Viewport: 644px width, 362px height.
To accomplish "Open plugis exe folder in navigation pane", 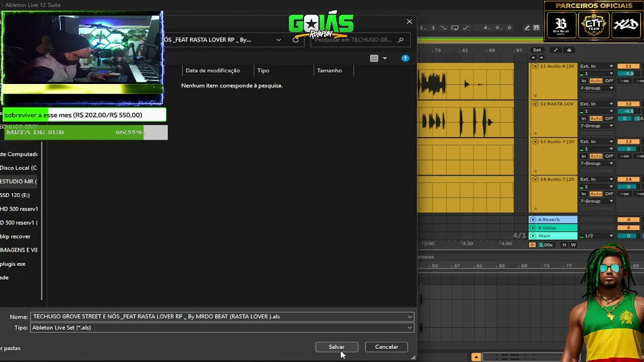I will [x=13, y=264].
